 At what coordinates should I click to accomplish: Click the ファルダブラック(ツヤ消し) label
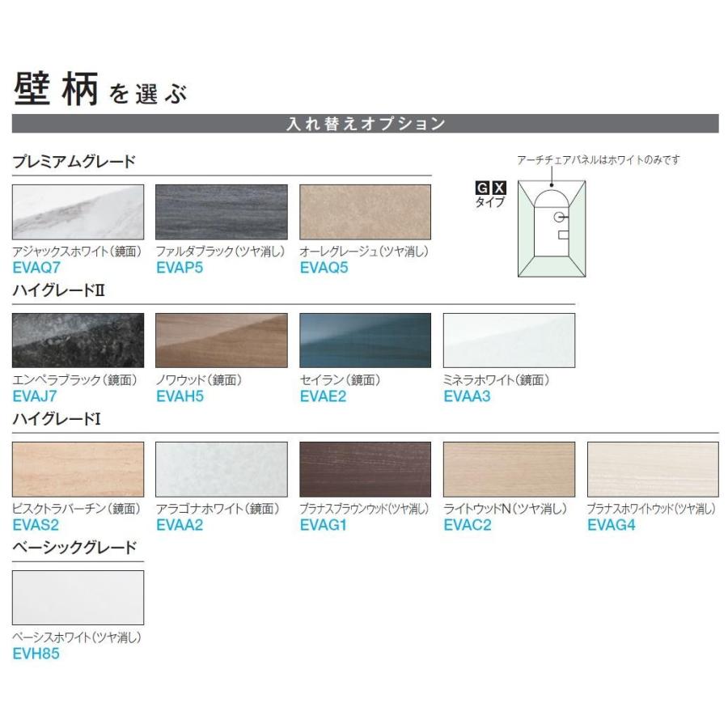pos(221,252)
